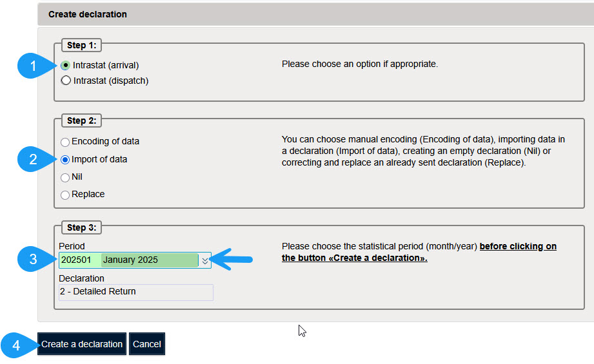
Task: Click the blue callout marker number 1
Action: click(x=32, y=65)
